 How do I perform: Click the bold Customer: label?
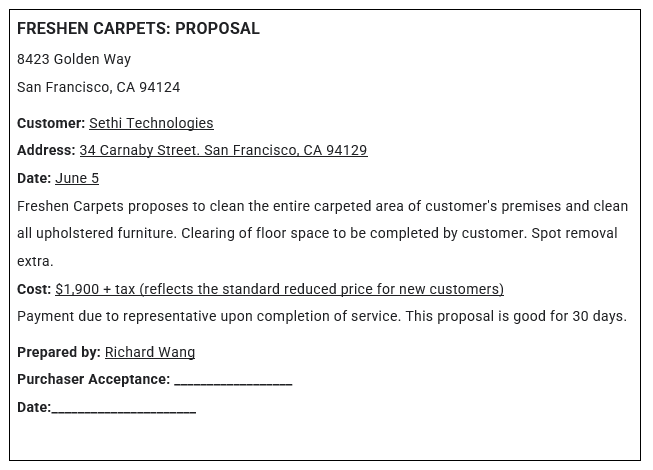click(51, 123)
